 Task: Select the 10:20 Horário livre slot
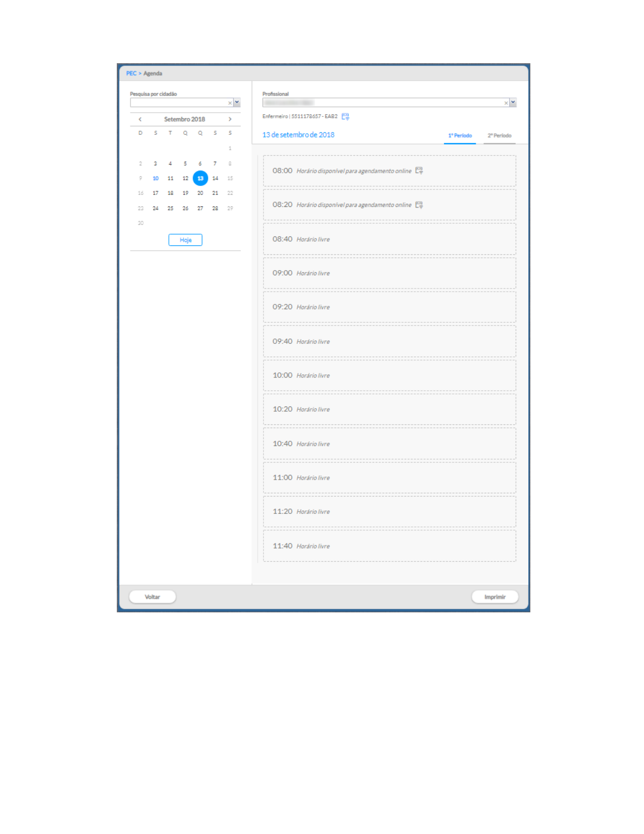pos(389,409)
